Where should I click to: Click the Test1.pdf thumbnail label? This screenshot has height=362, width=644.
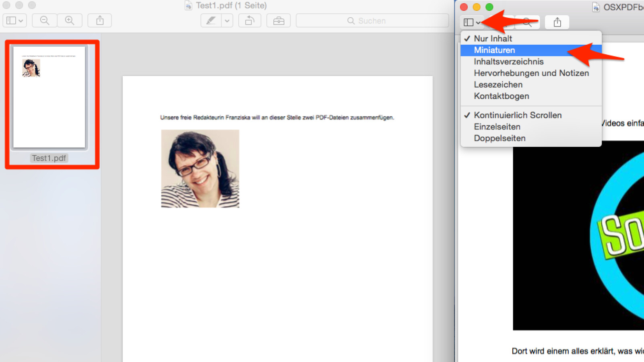pyautogui.click(x=49, y=158)
